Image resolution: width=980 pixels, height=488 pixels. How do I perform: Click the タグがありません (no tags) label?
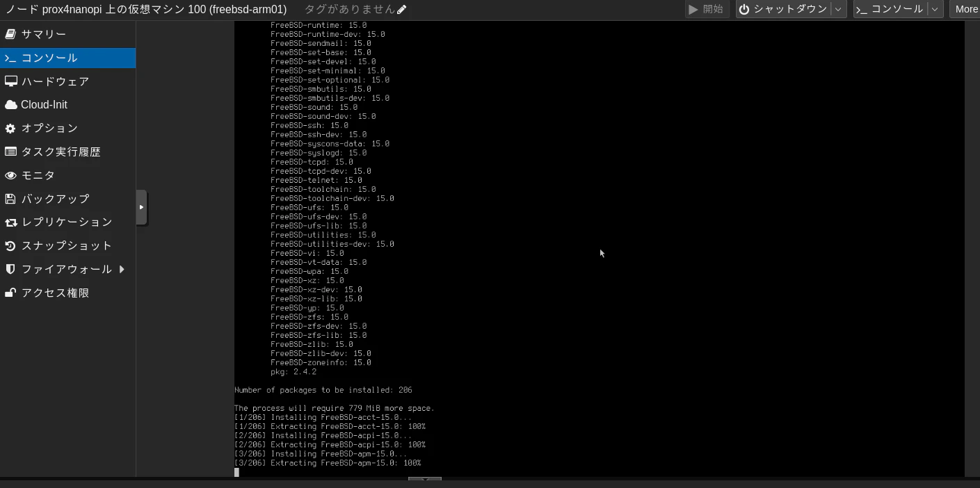click(349, 10)
